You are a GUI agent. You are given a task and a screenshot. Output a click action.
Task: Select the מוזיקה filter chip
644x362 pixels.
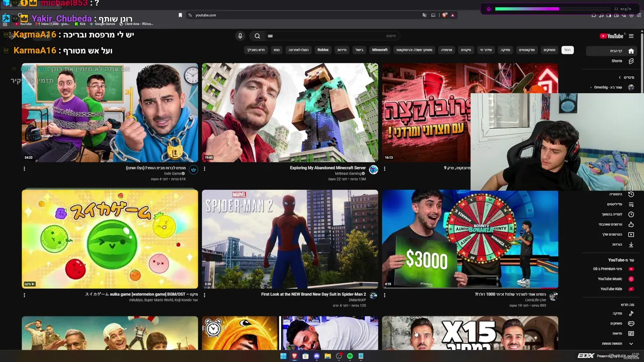click(505, 50)
